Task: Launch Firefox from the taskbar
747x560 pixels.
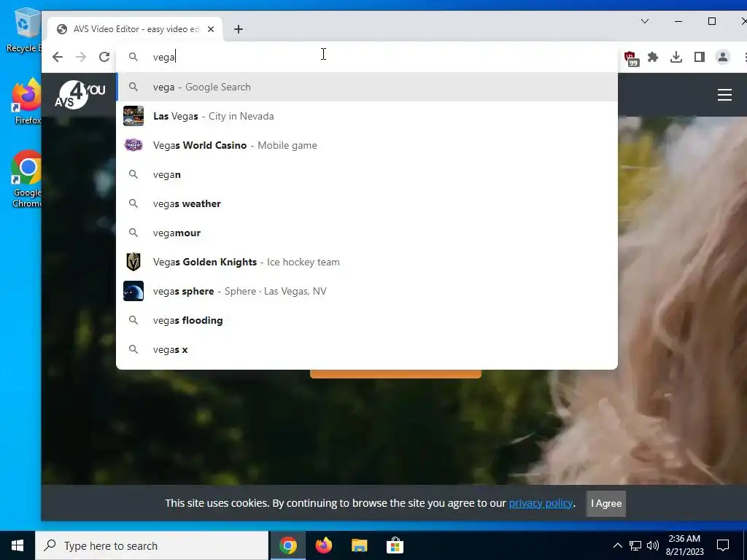Action: (324, 545)
